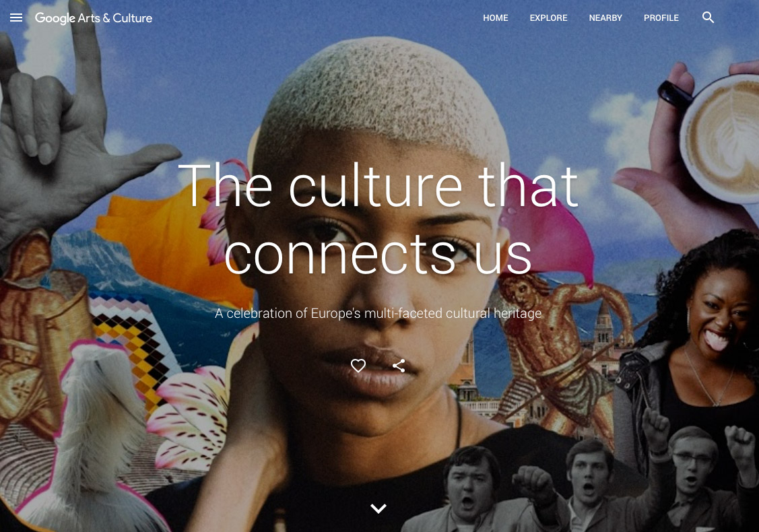759x532 pixels.
Task: Click the share icon below the subtitle
Action: (x=399, y=366)
